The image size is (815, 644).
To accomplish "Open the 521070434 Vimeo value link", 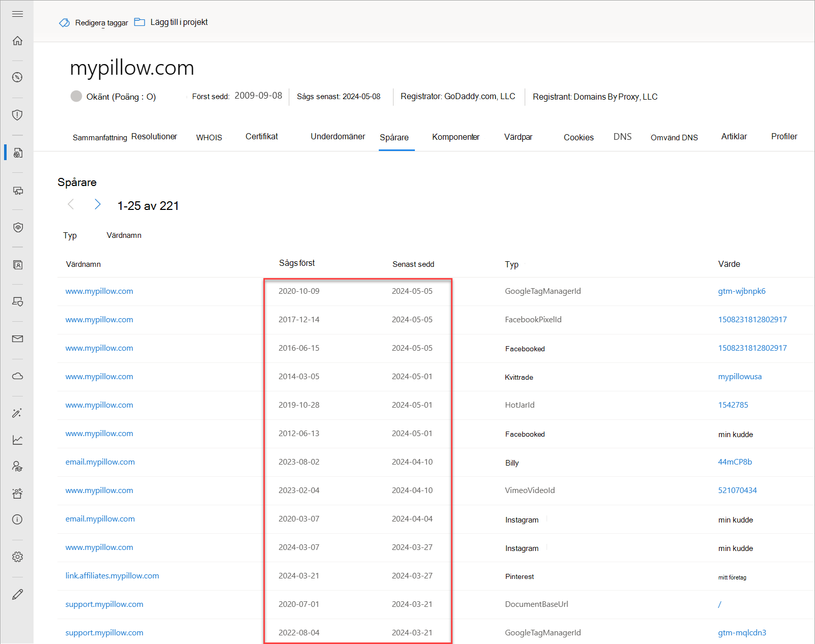I will tap(737, 490).
